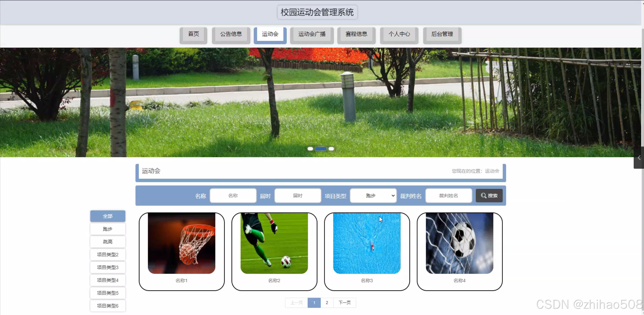Viewport: 644px width, 315px height.
Task: Open the swimming pool thumbnail 名称3
Action: (x=367, y=243)
